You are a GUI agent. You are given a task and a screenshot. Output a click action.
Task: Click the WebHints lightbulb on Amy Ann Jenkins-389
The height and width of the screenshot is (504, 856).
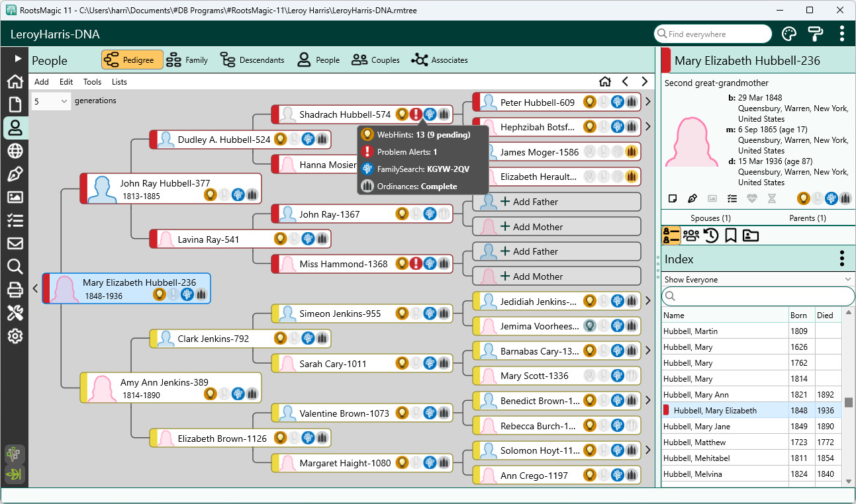tap(210, 394)
